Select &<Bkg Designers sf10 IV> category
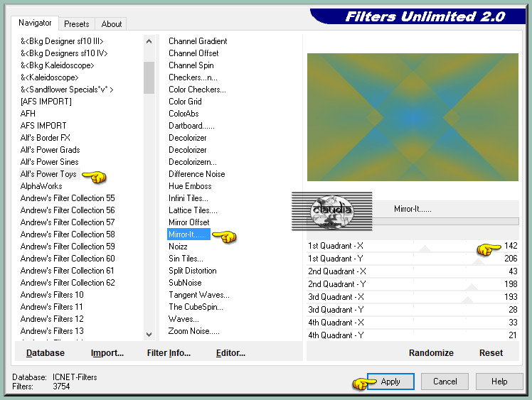Screen dimensions: 532x400 click(x=64, y=53)
